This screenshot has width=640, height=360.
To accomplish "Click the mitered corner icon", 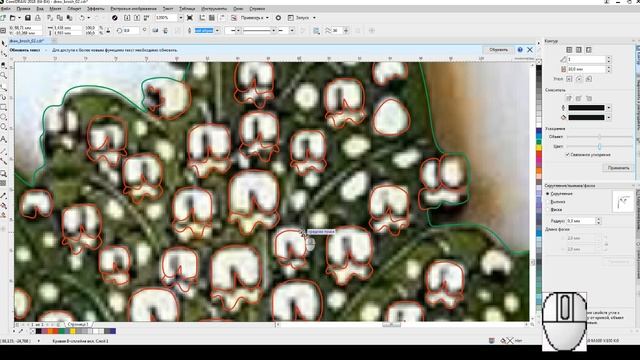I will pyautogui.click(x=569, y=79).
